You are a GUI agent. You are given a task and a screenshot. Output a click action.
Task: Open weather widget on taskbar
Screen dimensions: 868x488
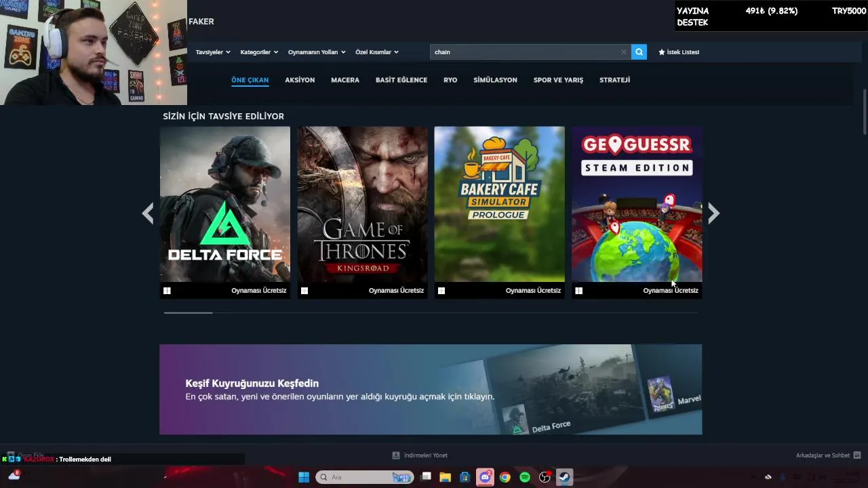(14, 476)
